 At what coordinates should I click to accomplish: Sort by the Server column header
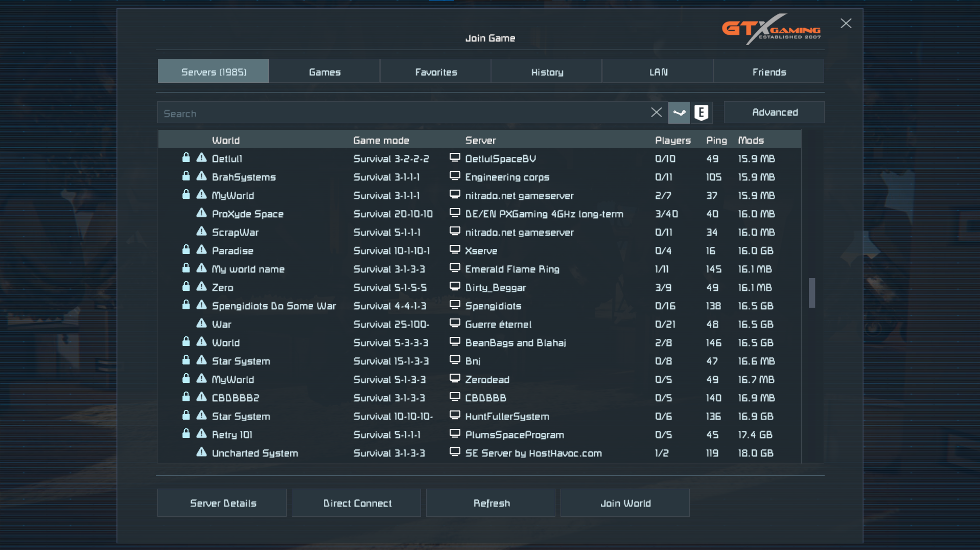480,140
